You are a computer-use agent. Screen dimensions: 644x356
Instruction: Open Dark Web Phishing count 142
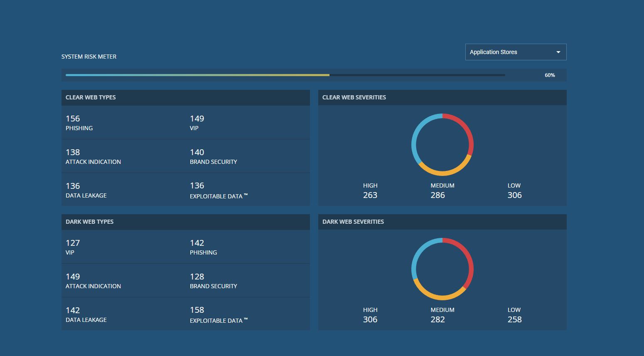click(197, 243)
